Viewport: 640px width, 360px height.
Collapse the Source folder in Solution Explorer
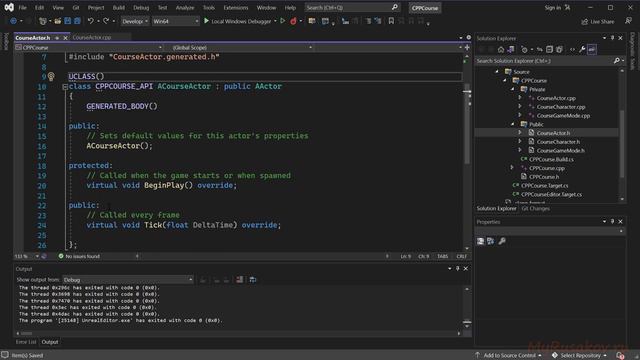(497, 71)
